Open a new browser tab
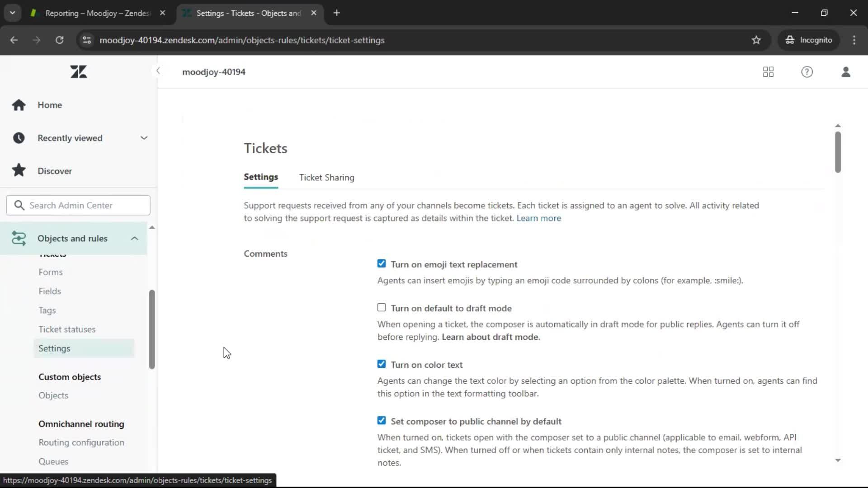Viewport: 868px width, 488px height. click(x=336, y=13)
